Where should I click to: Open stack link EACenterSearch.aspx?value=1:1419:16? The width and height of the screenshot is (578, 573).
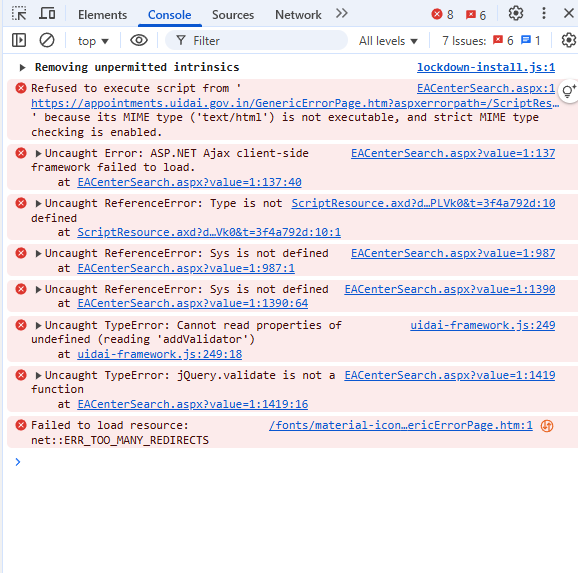click(x=193, y=404)
